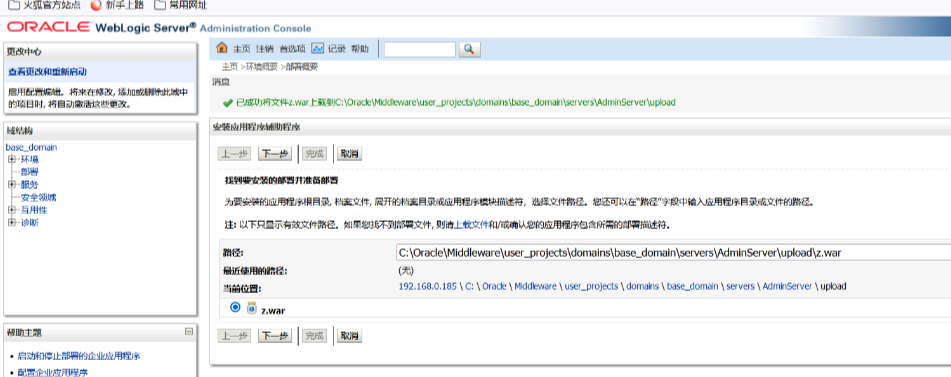The width and height of the screenshot is (951, 377).
Task: Click the z.war archive file icon
Action: (252, 309)
